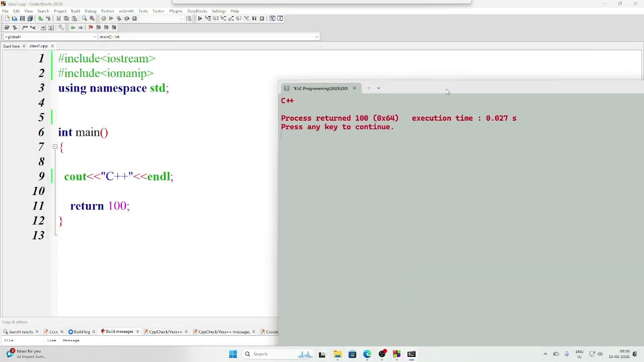Viewport: 644px width, 362px height.
Task: Click the Build gear icon
Action: (104, 19)
